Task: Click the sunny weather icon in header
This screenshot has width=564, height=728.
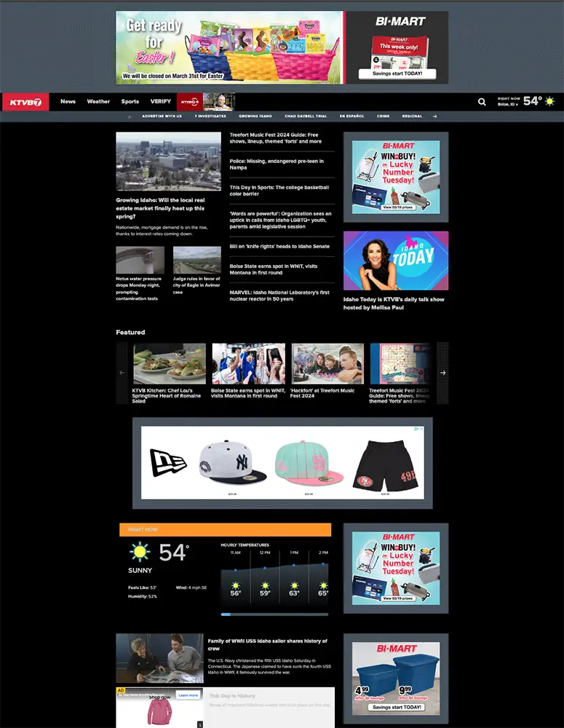Action: pos(549,101)
